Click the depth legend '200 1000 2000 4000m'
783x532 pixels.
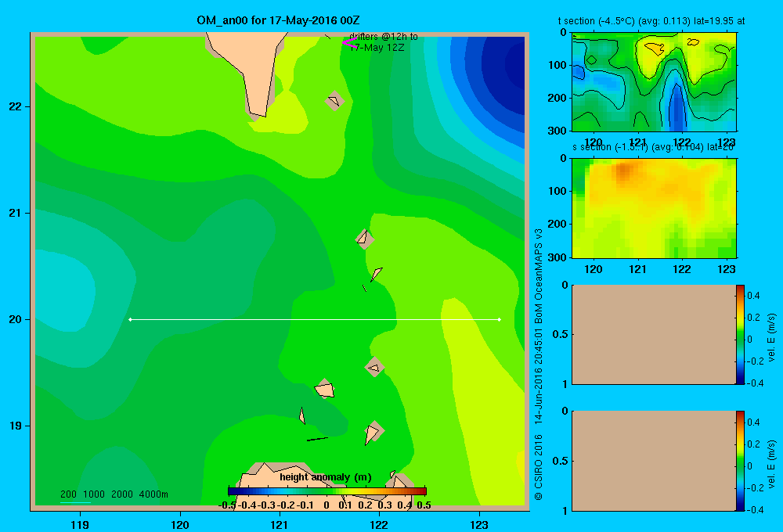tap(114, 494)
